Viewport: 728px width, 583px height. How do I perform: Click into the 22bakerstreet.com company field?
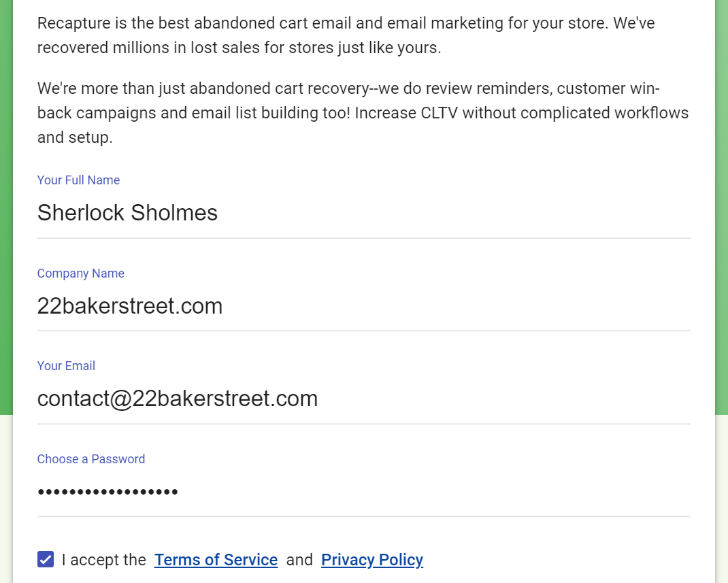click(x=363, y=306)
